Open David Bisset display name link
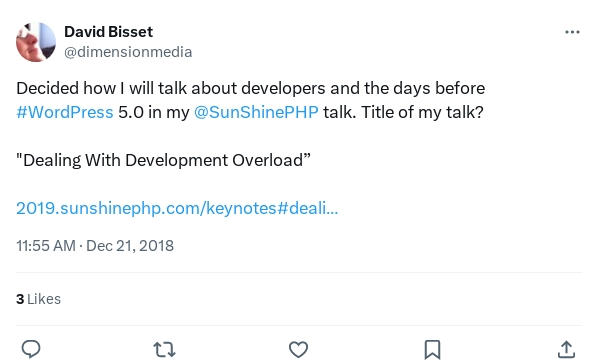598x363 pixels. click(x=108, y=32)
